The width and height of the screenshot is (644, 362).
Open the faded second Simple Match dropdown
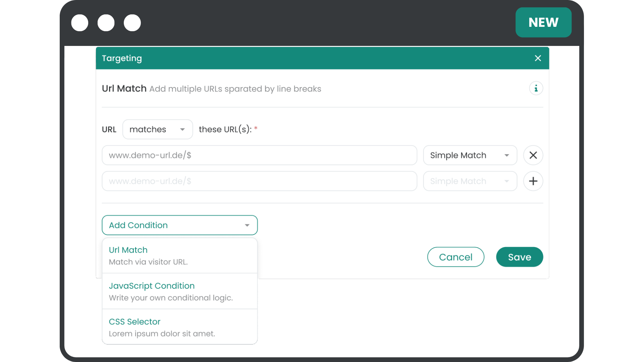click(470, 181)
